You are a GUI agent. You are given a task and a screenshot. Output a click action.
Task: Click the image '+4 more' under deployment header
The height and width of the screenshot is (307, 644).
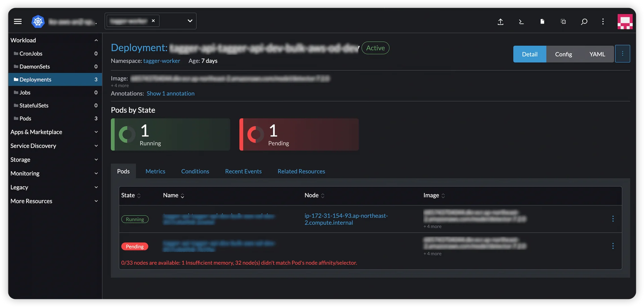coord(120,86)
